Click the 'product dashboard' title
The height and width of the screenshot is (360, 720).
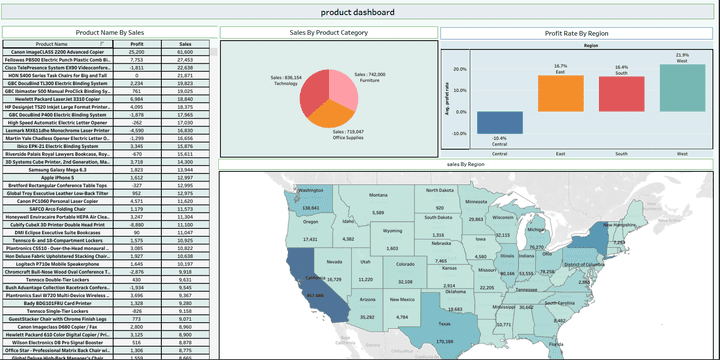(x=357, y=12)
